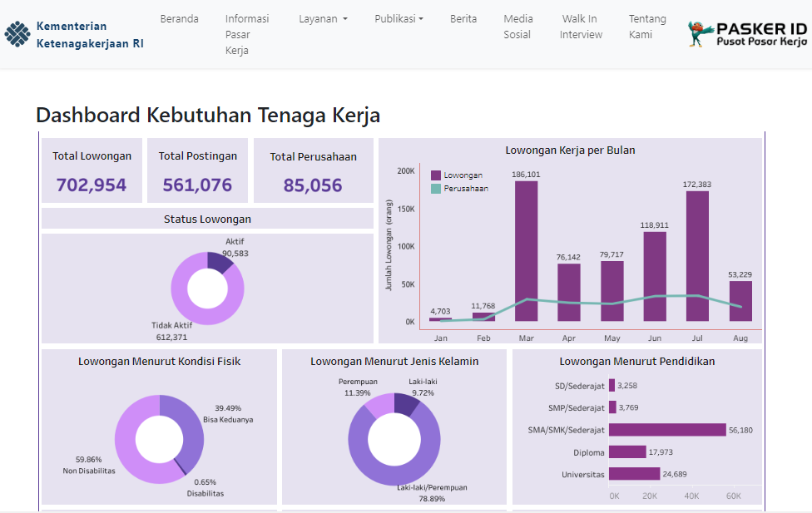812x513 pixels.
Task: Click the Aug axis label
Action: (x=740, y=338)
